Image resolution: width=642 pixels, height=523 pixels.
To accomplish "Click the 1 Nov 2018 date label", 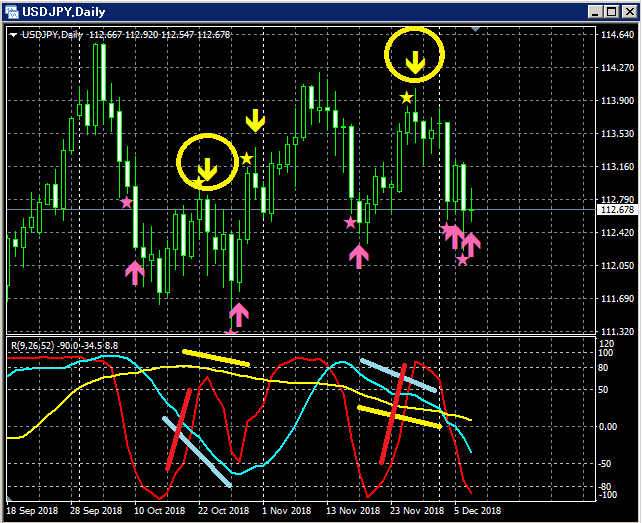I will coord(287,511).
